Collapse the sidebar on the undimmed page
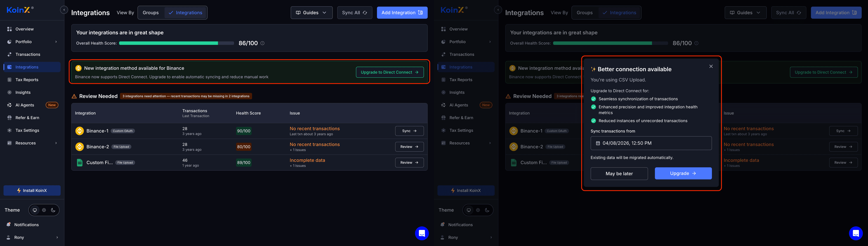The image size is (868, 246). point(64,10)
